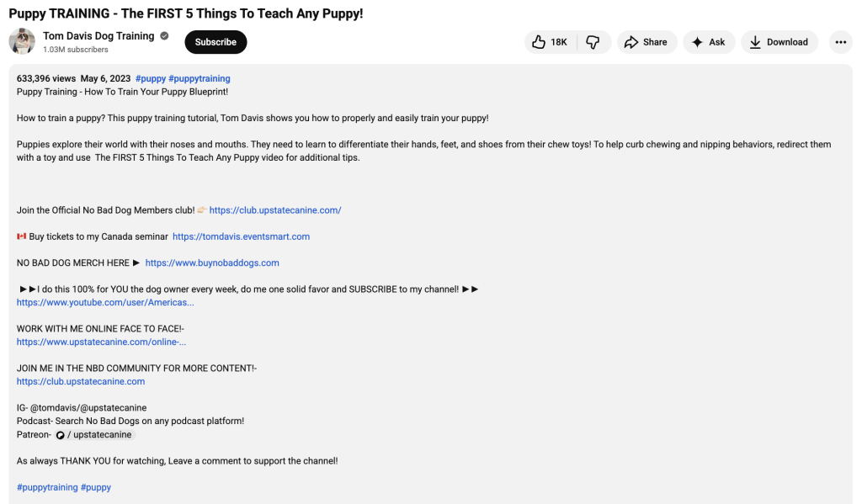Open the three-dot more actions menu

click(x=840, y=42)
